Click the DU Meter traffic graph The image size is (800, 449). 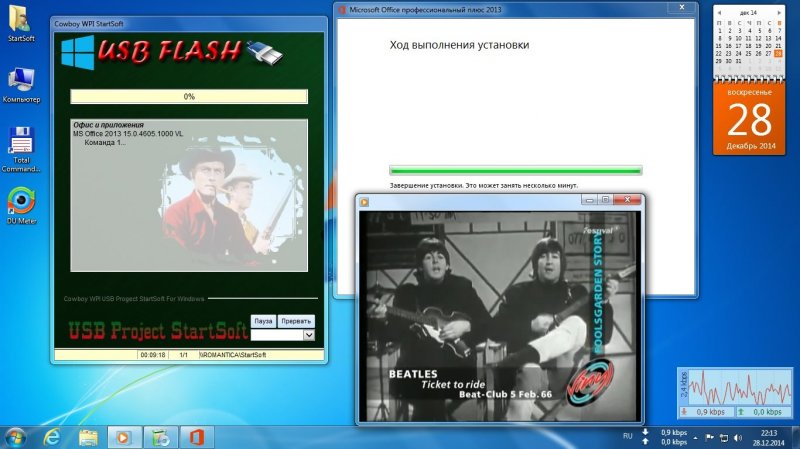[739, 387]
